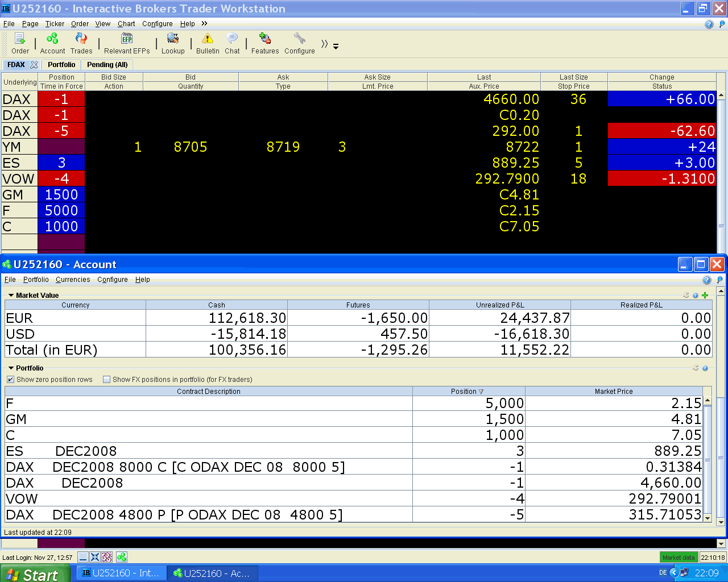
Task: Open the Chart menu
Action: 126,24
